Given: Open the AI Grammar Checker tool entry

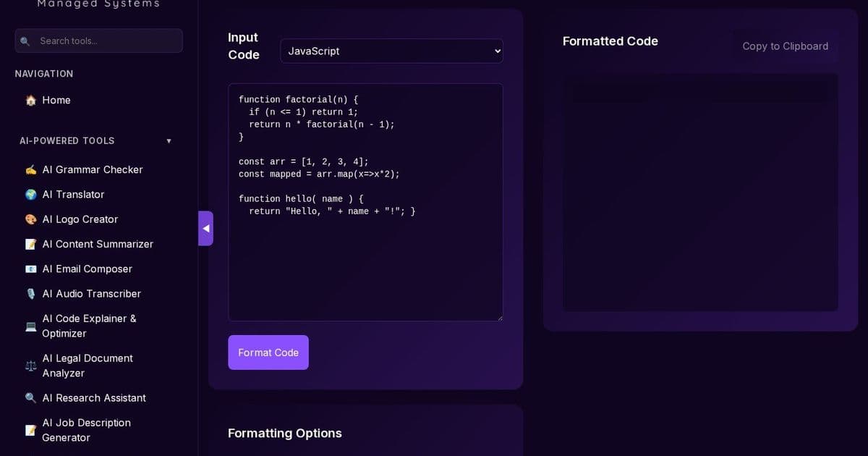Looking at the screenshot, I should click(93, 169).
